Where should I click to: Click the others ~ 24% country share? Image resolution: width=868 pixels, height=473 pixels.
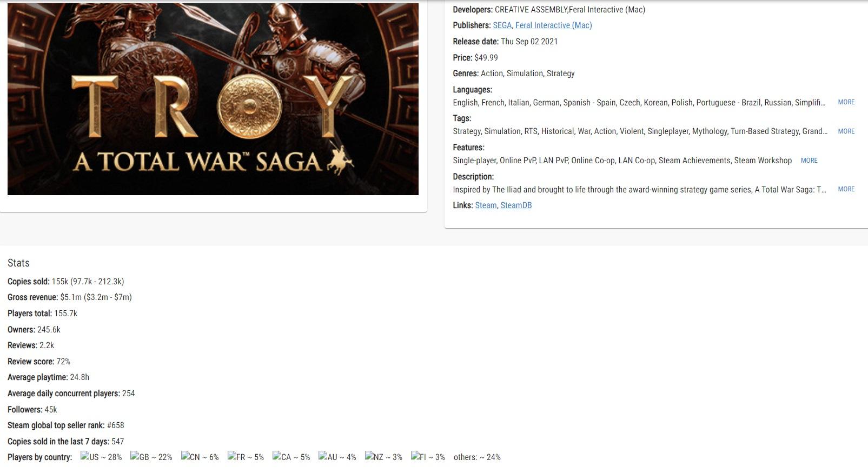[x=477, y=457]
